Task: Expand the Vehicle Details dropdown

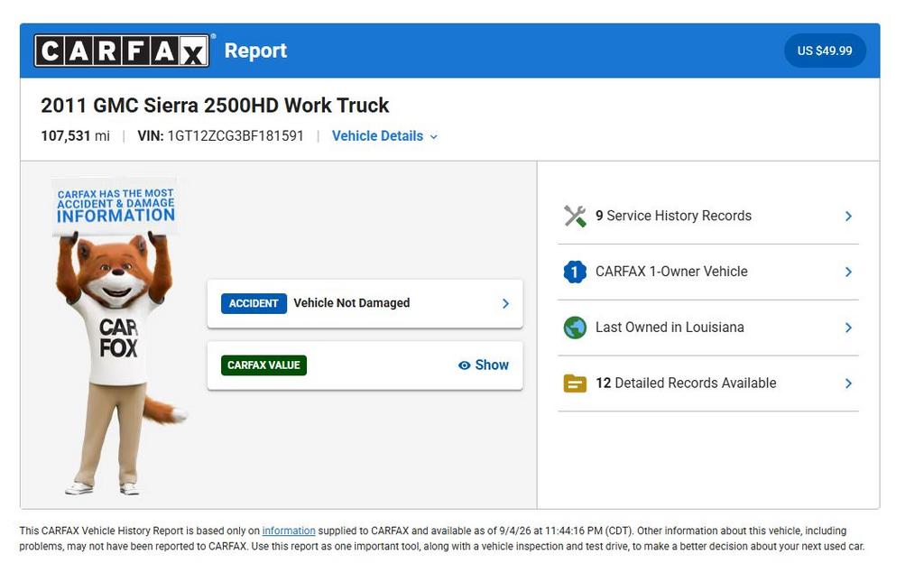Action: click(384, 136)
